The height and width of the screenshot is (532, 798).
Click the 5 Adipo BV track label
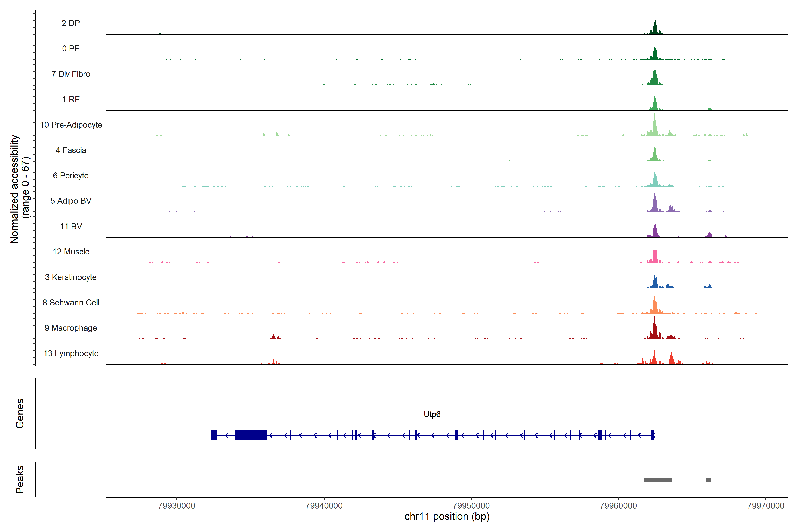[70, 201]
